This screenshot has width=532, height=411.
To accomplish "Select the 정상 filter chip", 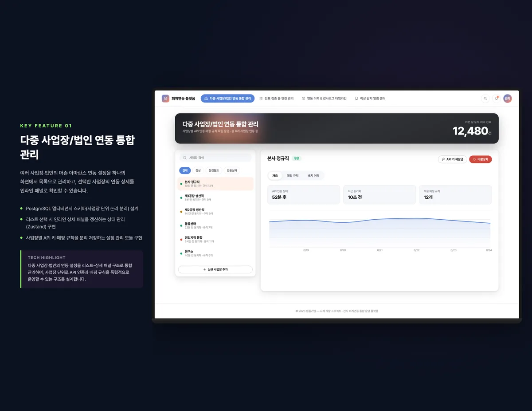I will (198, 170).
